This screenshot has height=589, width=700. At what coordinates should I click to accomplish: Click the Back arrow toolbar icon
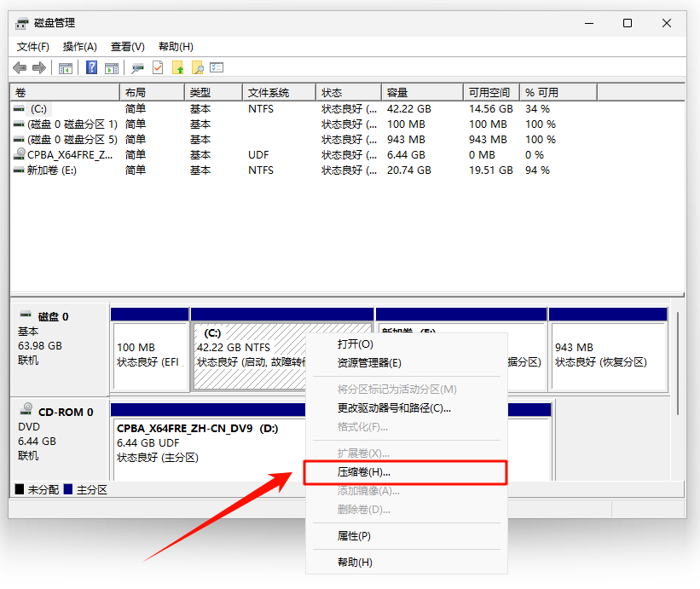(20, 68)
